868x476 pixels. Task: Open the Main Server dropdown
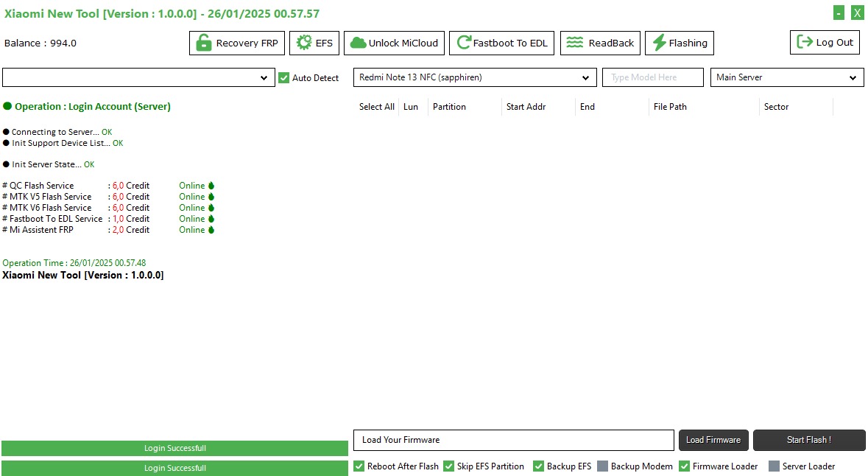click(x=787, y=77)
